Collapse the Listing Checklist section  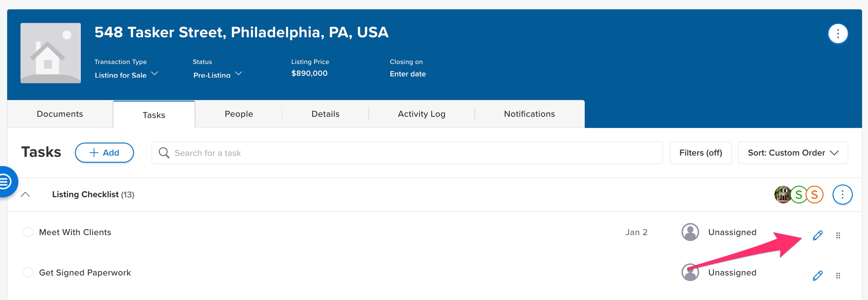(x=25, y=195)
